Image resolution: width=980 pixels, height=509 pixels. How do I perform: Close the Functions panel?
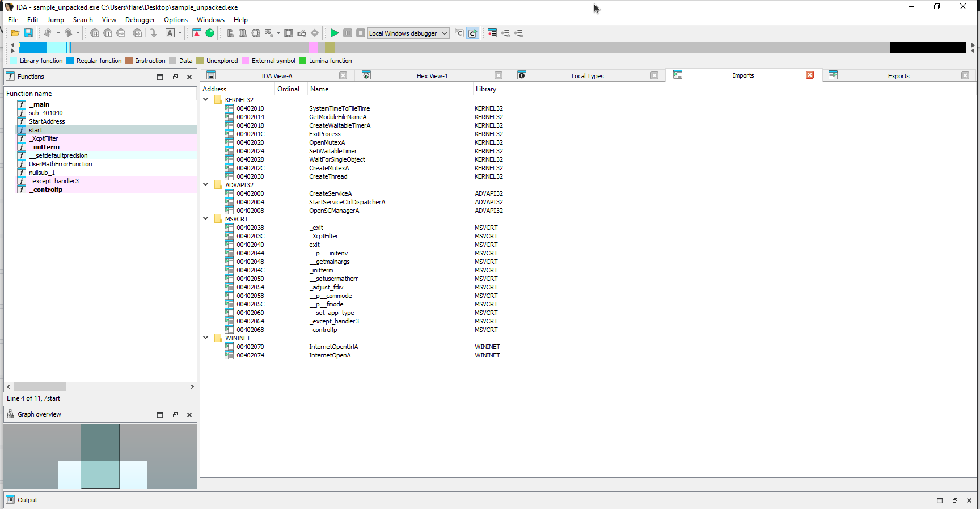[x=189, y=77]
